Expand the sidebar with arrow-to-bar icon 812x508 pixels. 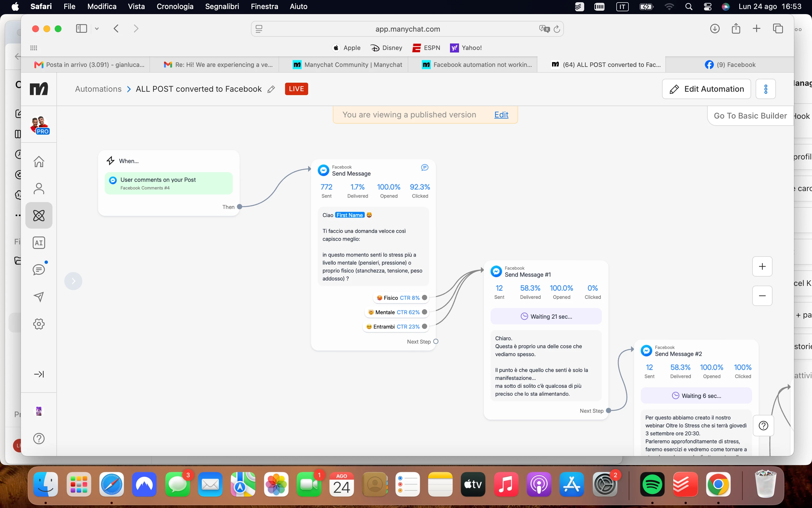pos(39,374)
